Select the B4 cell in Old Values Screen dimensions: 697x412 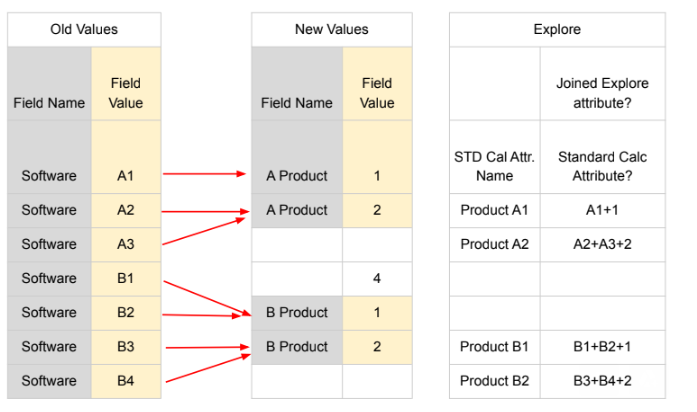(125, 380)
